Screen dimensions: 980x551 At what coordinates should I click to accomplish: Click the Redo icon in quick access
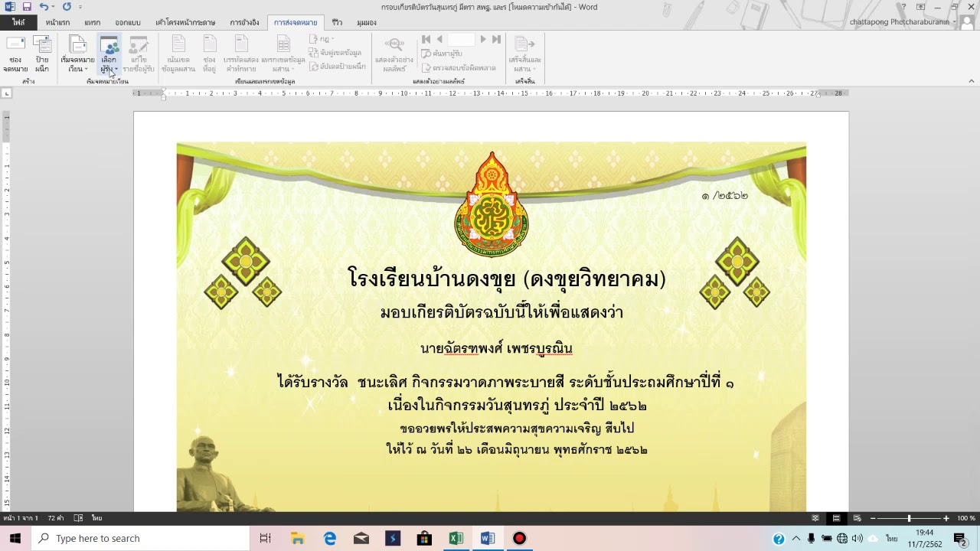tap(67, 7)
